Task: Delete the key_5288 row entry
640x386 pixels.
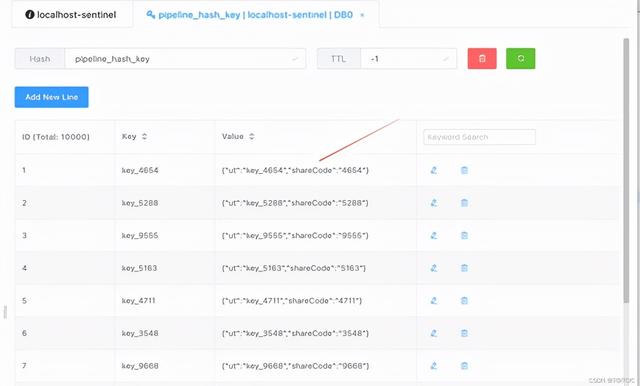Action: (x=464, y=203)
